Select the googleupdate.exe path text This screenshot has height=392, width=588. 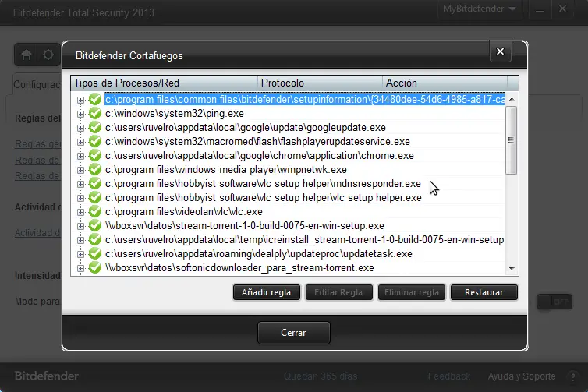tap(245, 127)
